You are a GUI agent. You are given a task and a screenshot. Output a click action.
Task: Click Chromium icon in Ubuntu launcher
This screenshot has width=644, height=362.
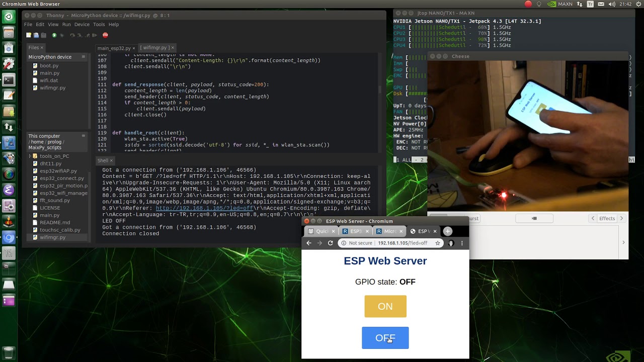tap(9, 237)
